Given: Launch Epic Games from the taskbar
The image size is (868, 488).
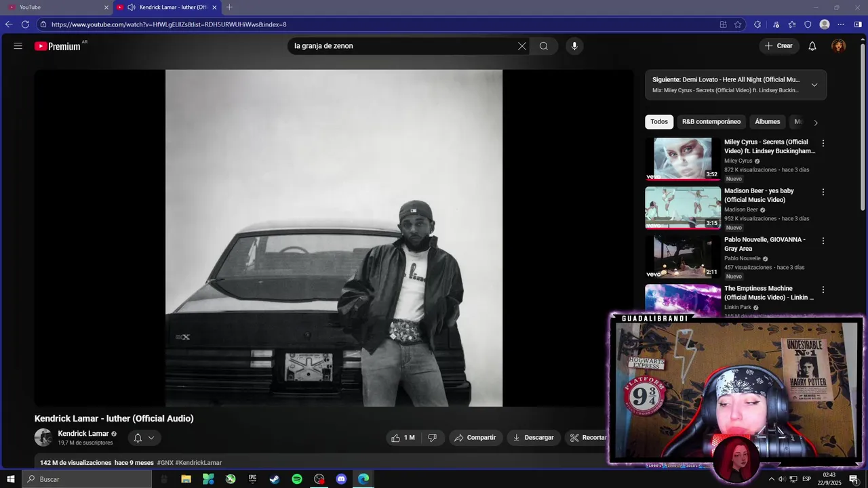Looking at the screenshot, I should point(252,479).
